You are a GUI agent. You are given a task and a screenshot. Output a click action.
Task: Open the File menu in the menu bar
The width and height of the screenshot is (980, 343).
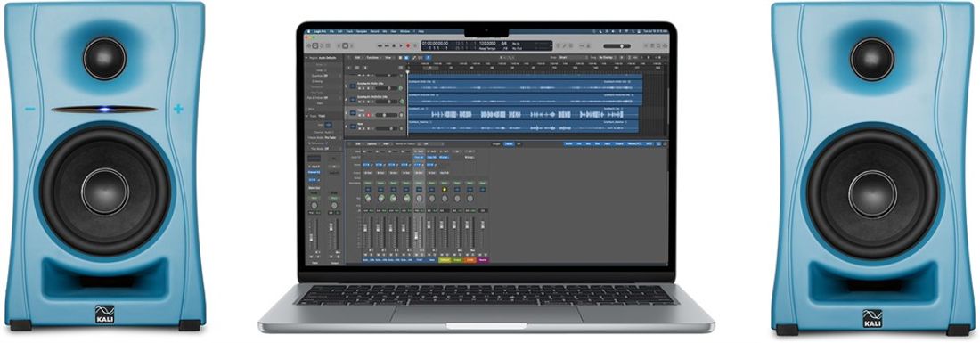tap(331, 31)
